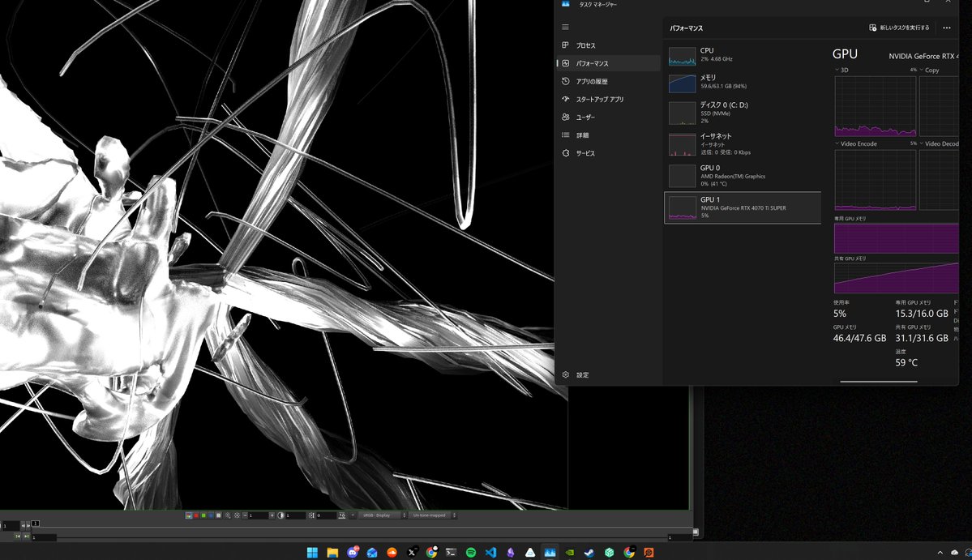Select the メモリ (Memory) performance entry
The width and height of the screenshot is (972, 560).
click(x=743, y=83)
